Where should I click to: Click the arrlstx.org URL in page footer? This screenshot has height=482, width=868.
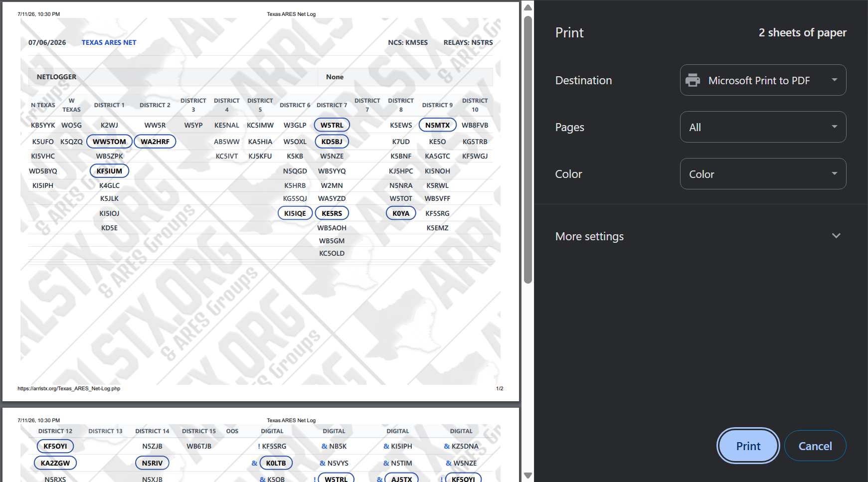pos(69,389)
